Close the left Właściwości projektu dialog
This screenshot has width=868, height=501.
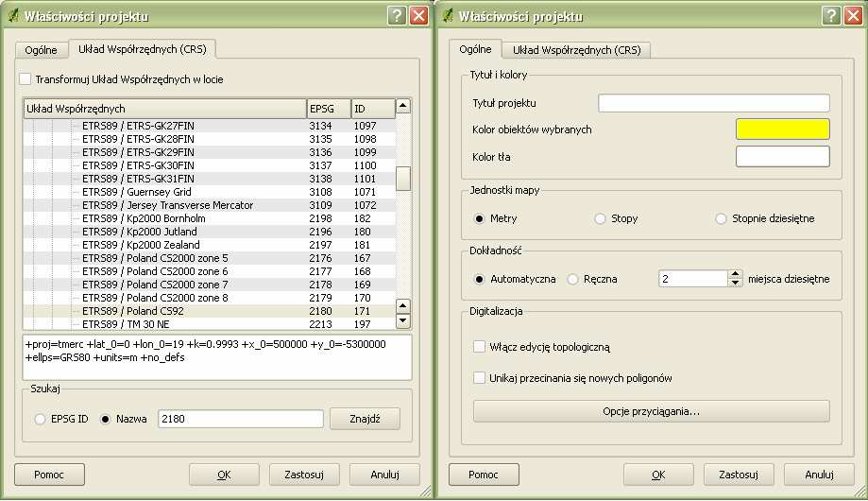click(x=419, y=15)
